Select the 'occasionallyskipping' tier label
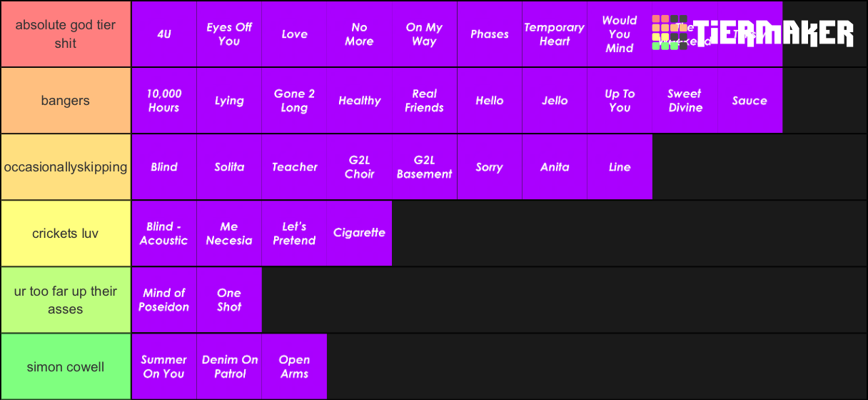Viewport: 868px width, 400px height. pos(66,167)
